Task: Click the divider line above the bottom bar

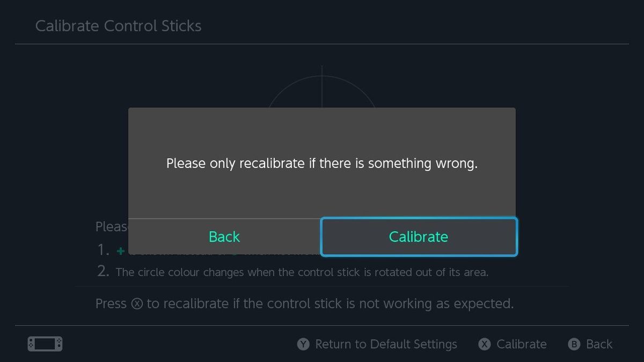Action: (x=322, y=326)
